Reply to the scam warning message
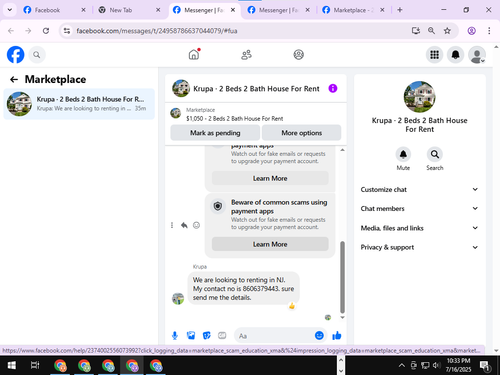The width and height of the screenshot is (500, 375). 184,225
